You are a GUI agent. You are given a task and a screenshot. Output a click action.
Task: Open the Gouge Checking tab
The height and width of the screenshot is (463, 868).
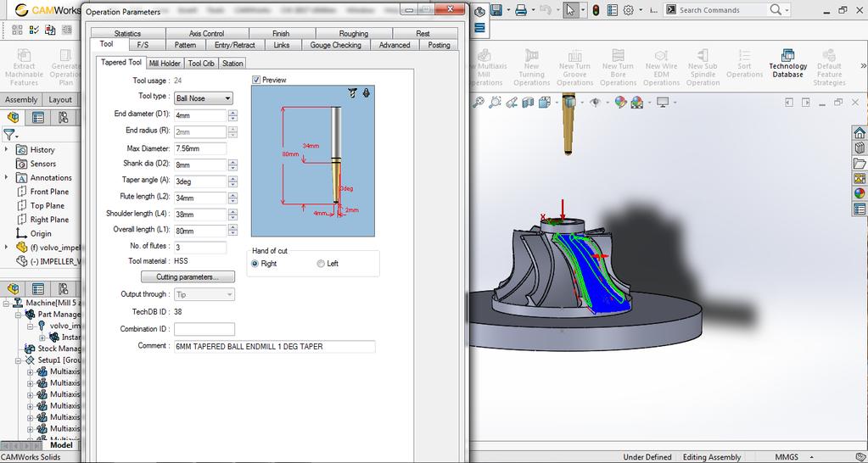[x=335, y=45]
